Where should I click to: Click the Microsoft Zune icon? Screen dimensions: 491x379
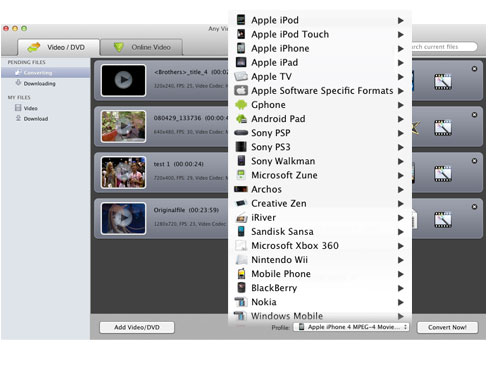(241, 175)
